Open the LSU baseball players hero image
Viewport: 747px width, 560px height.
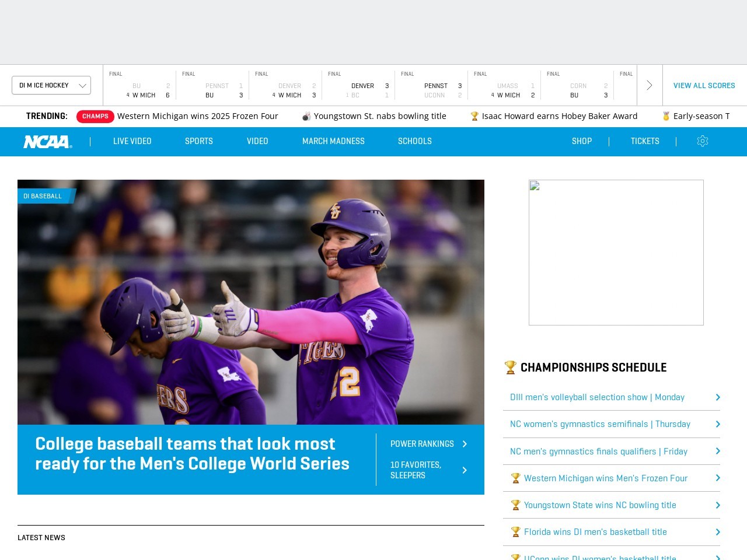pyautogui.click(x=251, y=302)
